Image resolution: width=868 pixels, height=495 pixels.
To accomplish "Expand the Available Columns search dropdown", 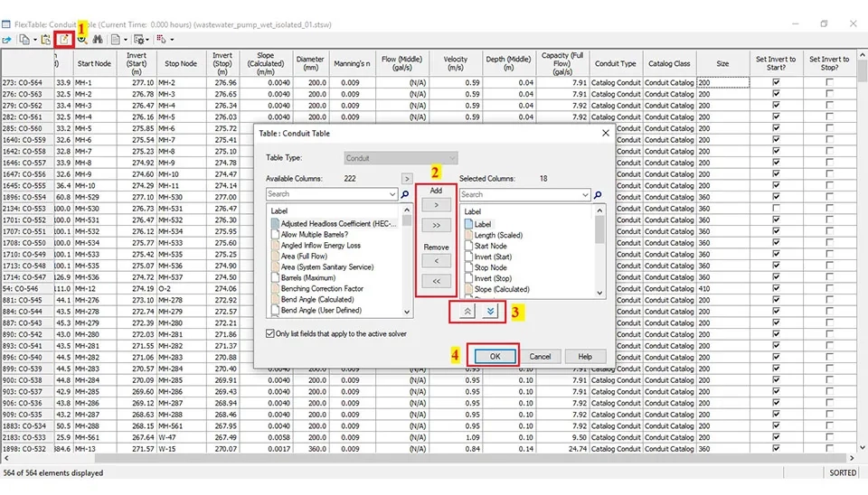I will point(392,194).
